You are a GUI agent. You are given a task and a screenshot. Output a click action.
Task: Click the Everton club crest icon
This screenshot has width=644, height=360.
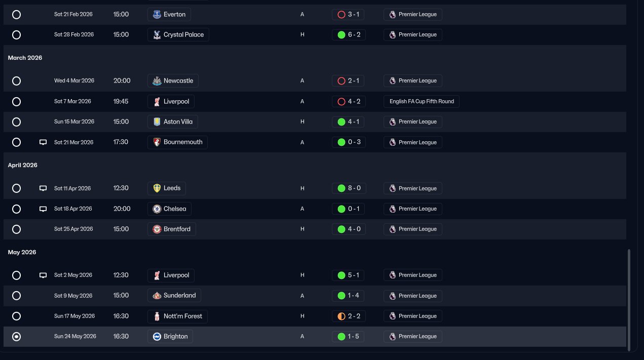157,15
